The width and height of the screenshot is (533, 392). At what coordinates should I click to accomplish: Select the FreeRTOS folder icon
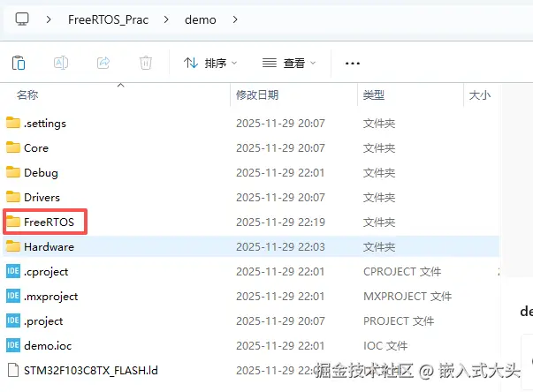(x=13, y=222)
